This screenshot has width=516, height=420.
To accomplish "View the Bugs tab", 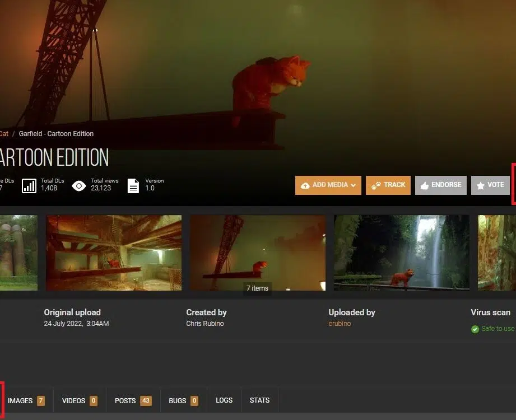I will coord(184,400).
